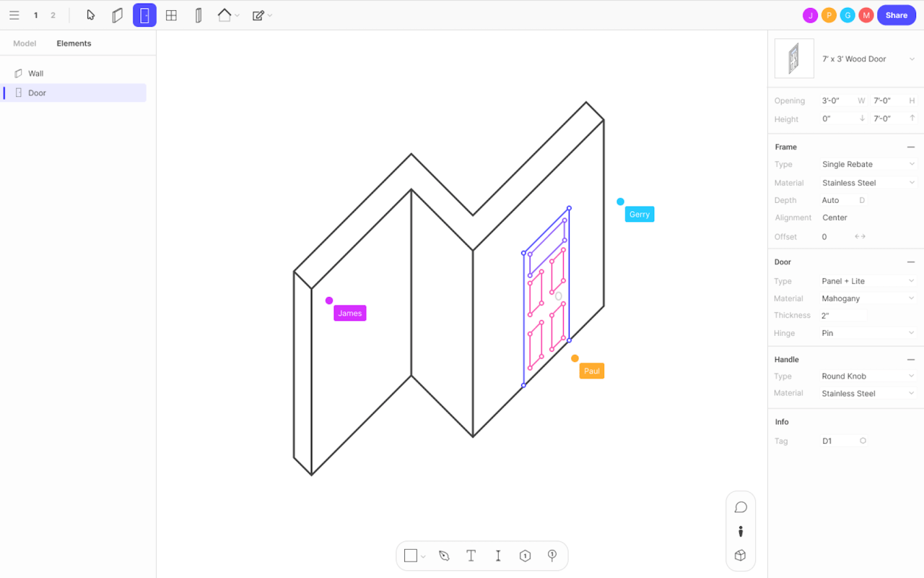Select the Text tool in bottom toolbar
The width and height of the screenshot is (924, 578).
pyautogui.click(x=471, y=556)
